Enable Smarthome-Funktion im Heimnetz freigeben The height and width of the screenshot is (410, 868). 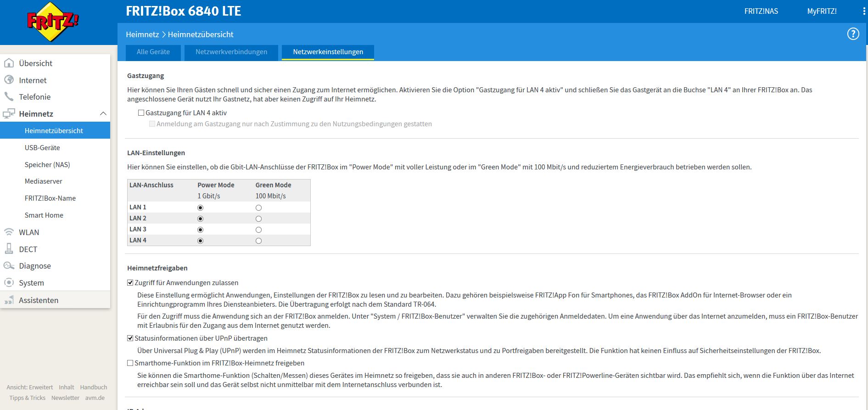point(130,363)
